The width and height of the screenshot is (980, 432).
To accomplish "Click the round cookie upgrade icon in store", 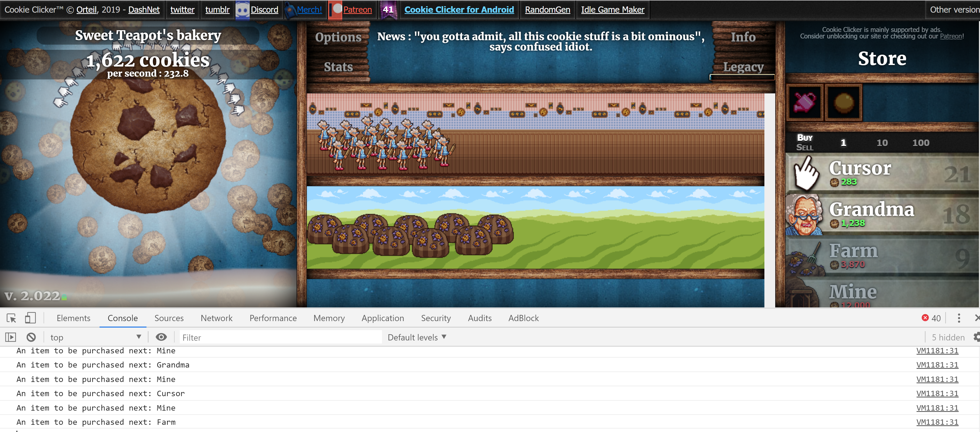I will point(843,102).
